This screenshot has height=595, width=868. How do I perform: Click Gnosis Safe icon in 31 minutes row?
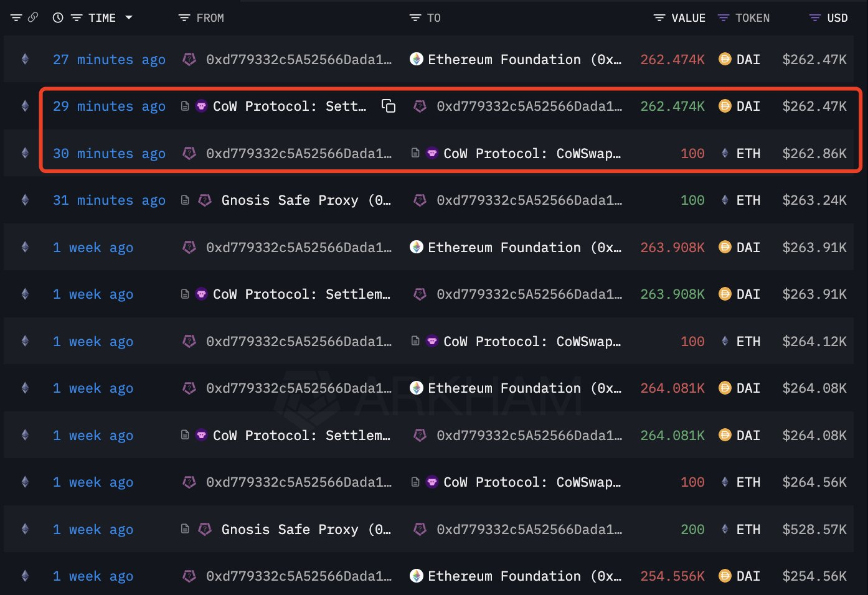point(205,200)
